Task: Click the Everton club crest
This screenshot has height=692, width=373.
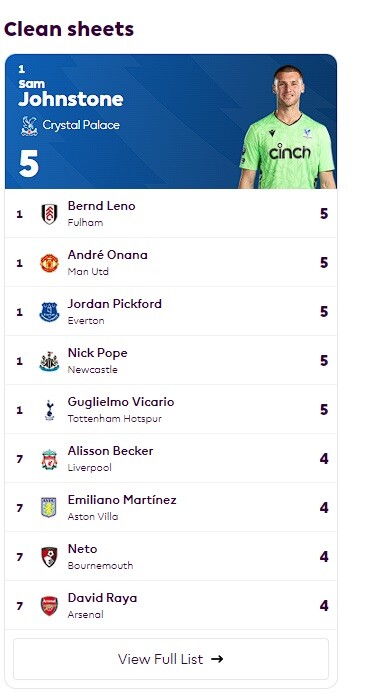Action: point(49,312)
